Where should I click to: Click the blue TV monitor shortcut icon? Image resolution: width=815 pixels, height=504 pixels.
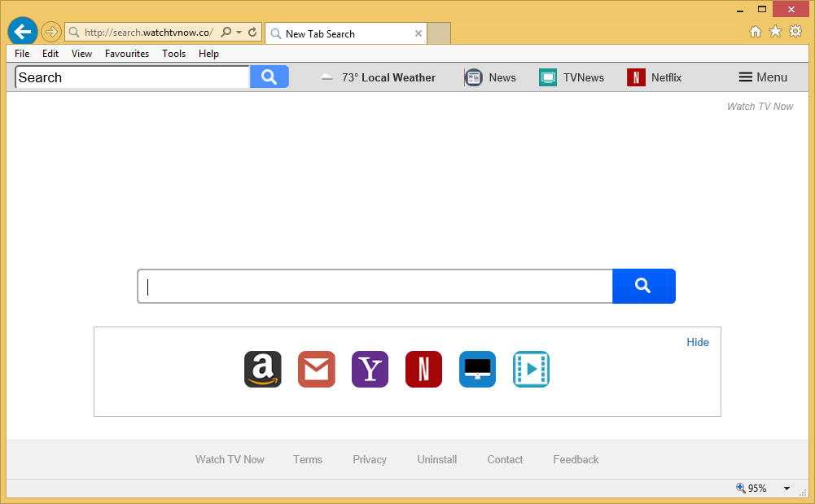tap(477, 370)
